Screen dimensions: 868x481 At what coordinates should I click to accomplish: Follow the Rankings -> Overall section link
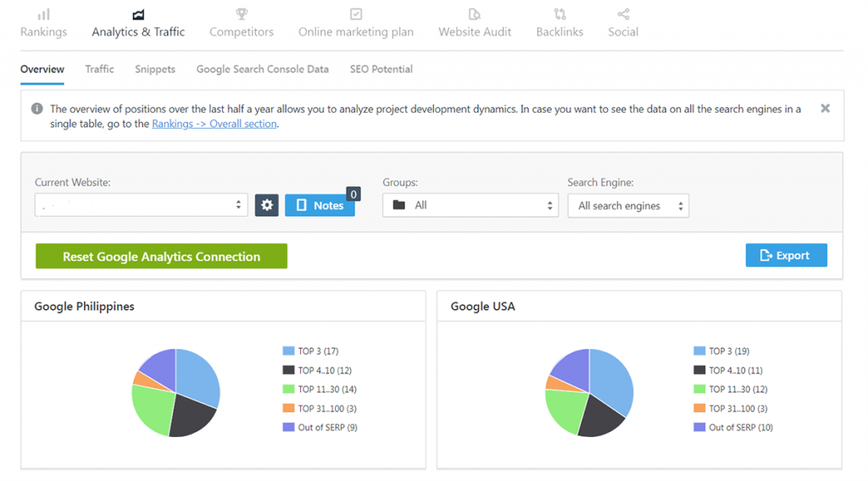tap(214, 124)
